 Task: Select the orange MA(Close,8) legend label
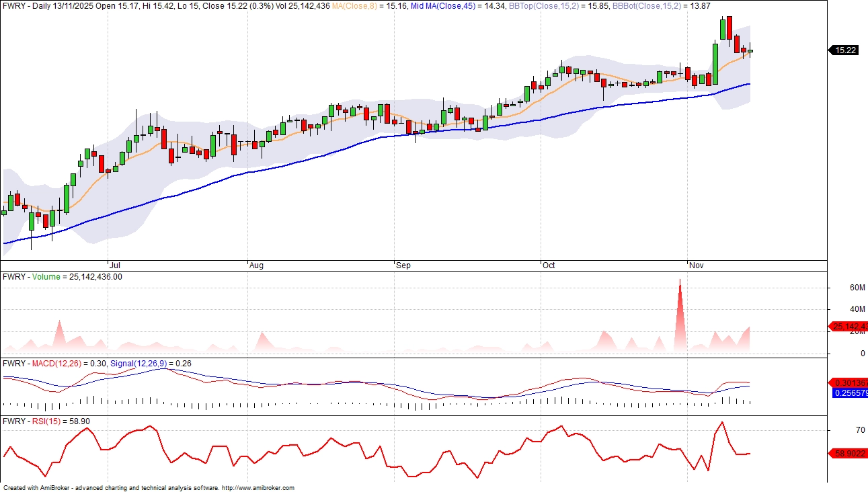coord(380,5)
